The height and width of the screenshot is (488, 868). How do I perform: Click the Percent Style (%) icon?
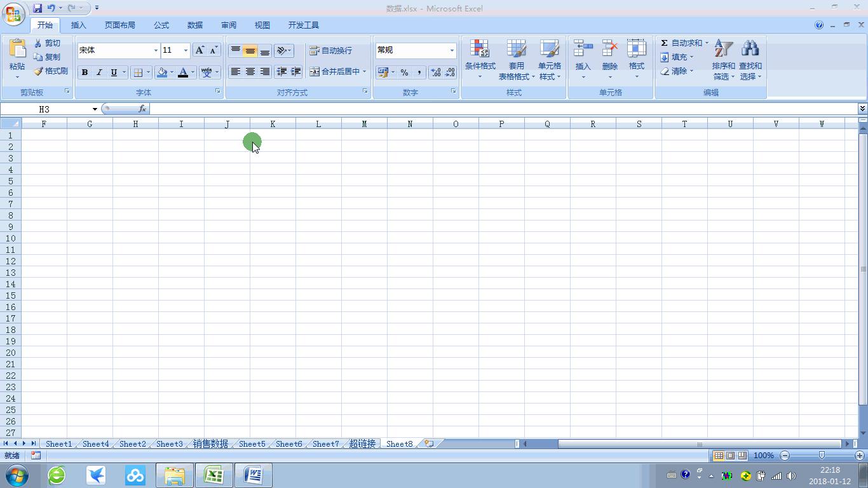coord(404,72)
